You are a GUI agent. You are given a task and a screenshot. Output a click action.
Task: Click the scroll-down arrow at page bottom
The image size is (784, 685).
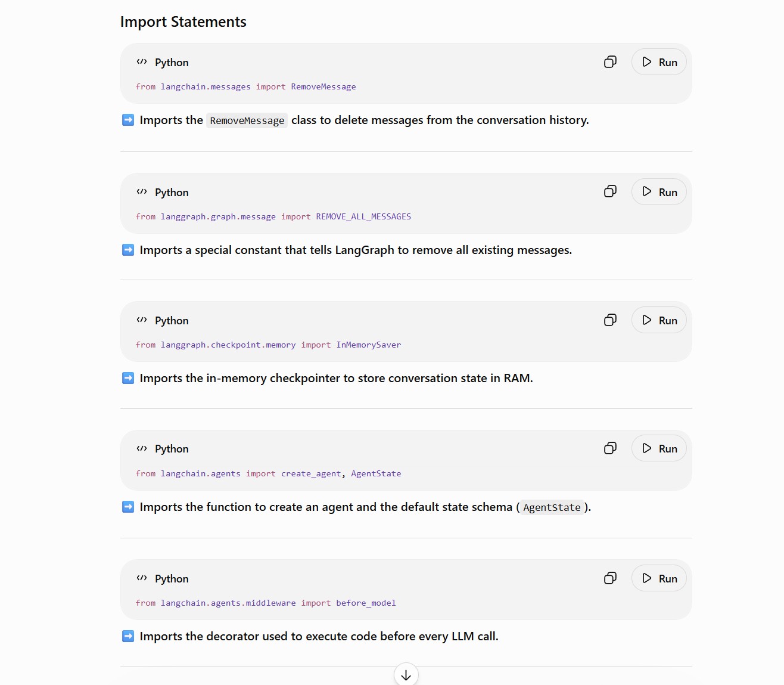406,675
